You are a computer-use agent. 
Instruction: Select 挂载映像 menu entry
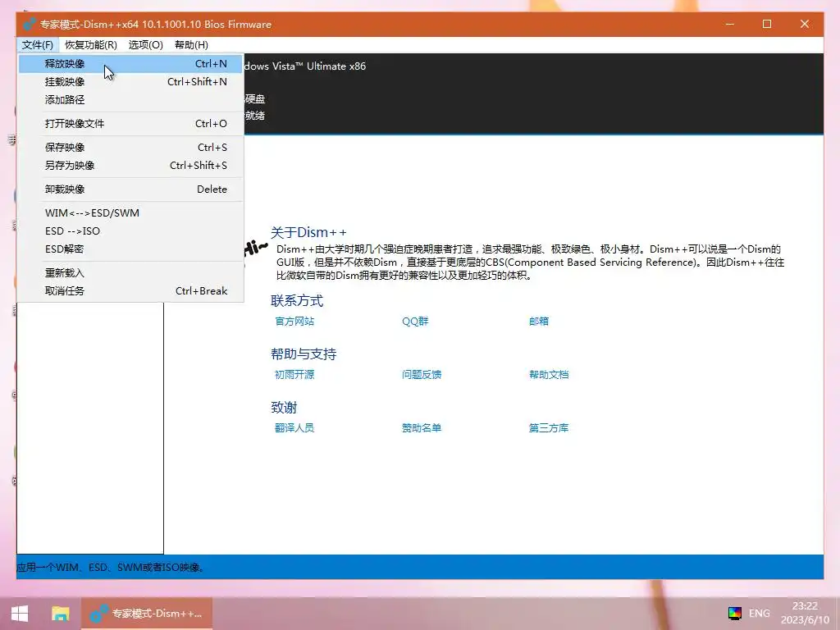click(130, 82)
